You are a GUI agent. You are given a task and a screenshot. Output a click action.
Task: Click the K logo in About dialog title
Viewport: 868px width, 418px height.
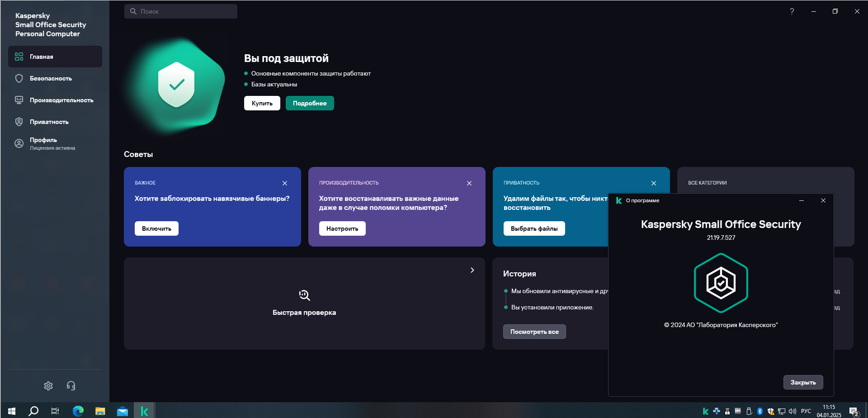coord(619,200)
